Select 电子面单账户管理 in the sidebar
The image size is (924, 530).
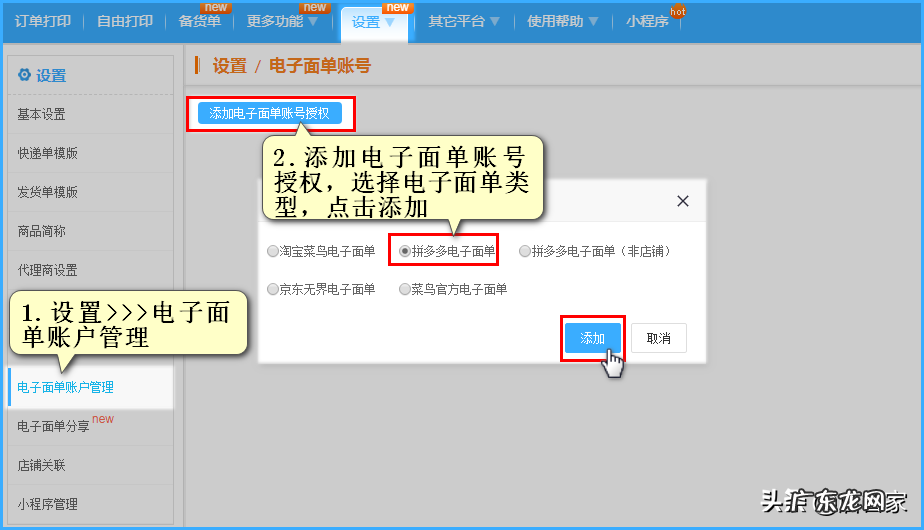coord(91,387)
